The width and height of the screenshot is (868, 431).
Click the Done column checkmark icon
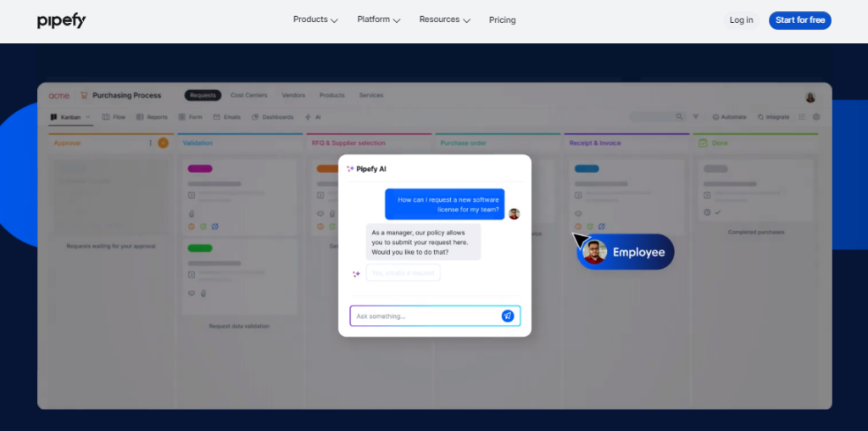[703, 143]
